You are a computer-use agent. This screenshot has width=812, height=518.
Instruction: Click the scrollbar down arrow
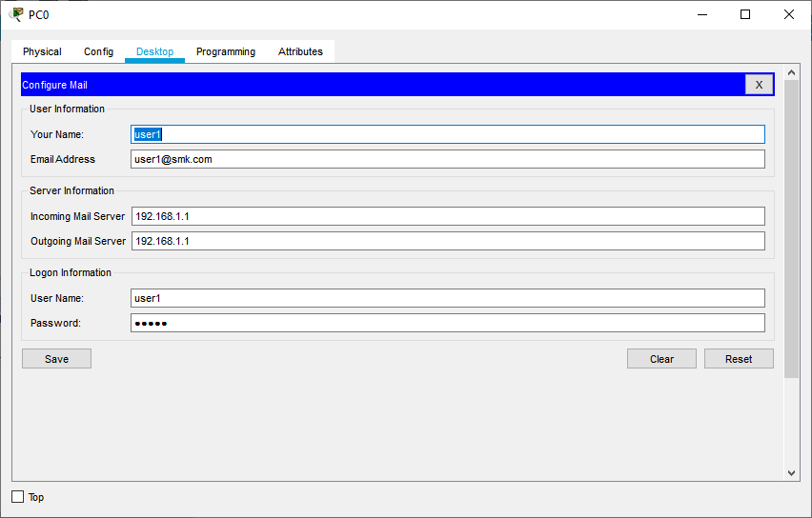[x=791, y=472]
